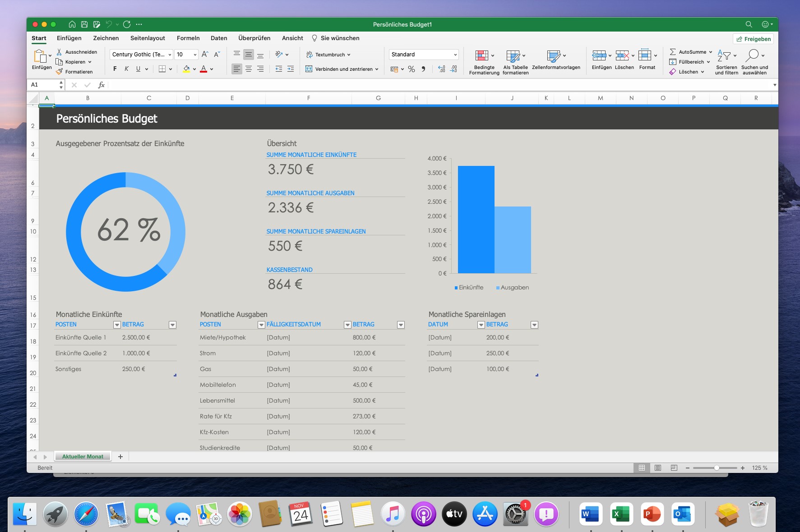Click the save icon in title bar
800x532 pixels.
[x=84, y=24]
